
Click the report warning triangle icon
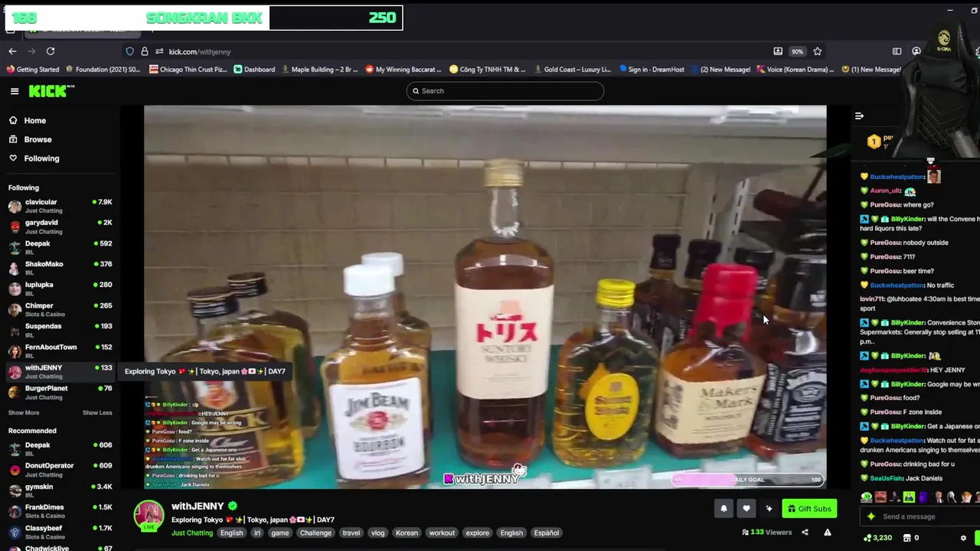[x=828, y=533]
